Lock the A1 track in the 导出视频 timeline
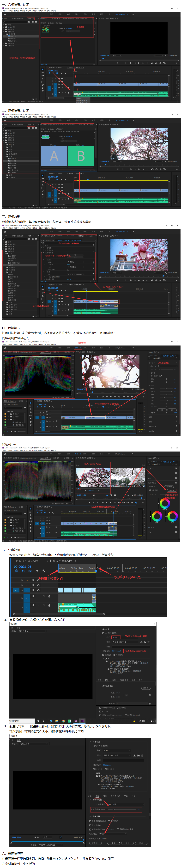181x868 pixels. 22,598
